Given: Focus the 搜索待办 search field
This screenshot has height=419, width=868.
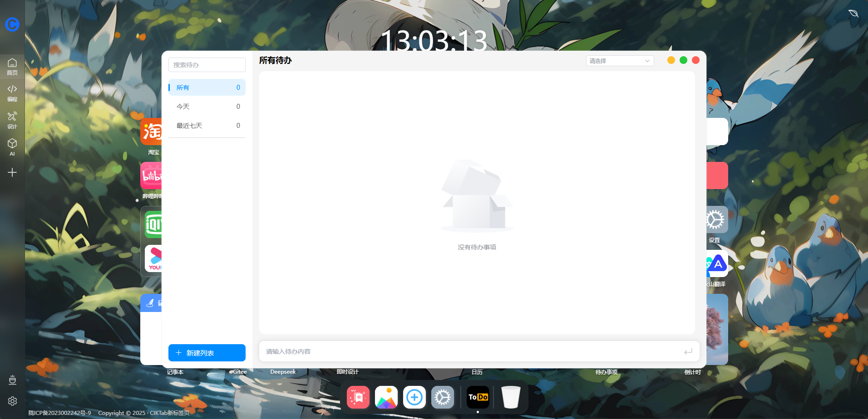Looking at the screenshot, I should click(207, 65).
